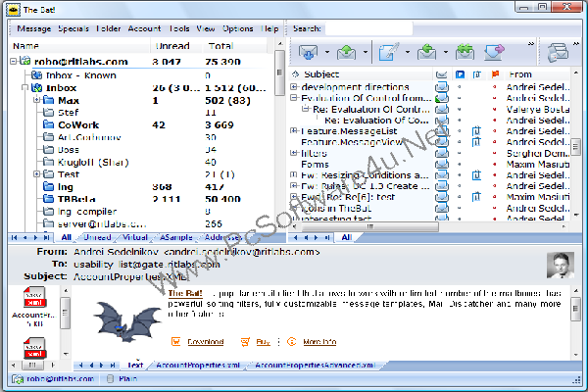Open the Specials menu
Image resolution: width=588 pixels, height=392 pixels.
(x=73, y=28)
